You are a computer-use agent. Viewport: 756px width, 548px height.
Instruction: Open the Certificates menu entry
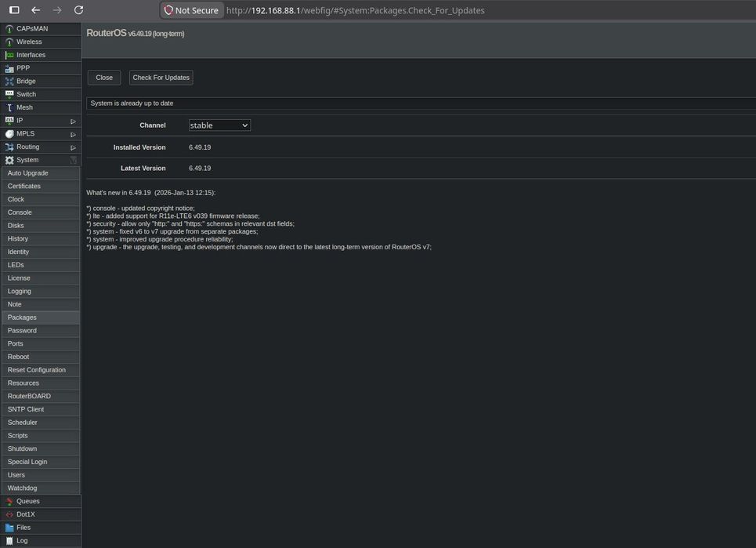(x=41, y=187)
